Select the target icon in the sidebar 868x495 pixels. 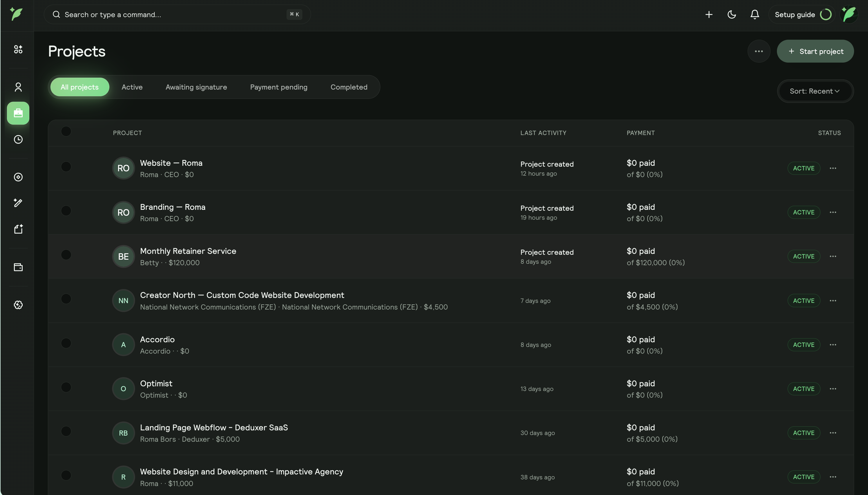[x=18, y=176]
